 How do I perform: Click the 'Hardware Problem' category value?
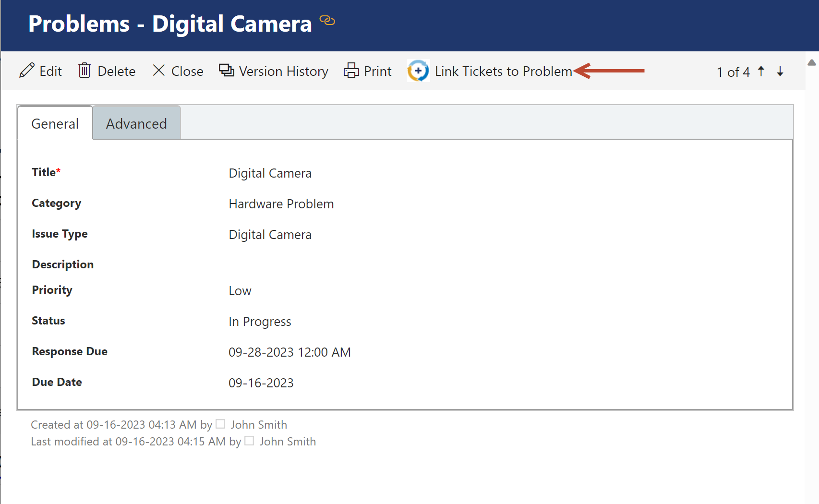pyautogui.click(x=281, y=204)
